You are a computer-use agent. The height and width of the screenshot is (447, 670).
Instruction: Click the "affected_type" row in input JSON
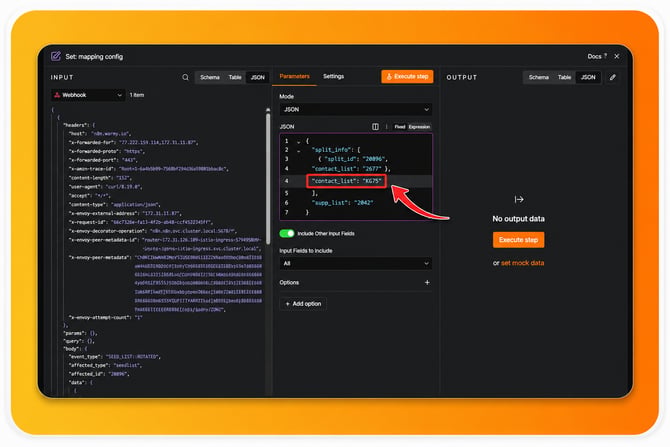pyautogui.click(x=106, y=365)
